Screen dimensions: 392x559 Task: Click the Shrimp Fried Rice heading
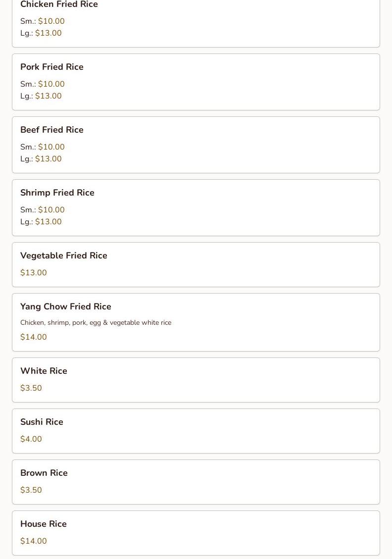click(x=57, y=193)
